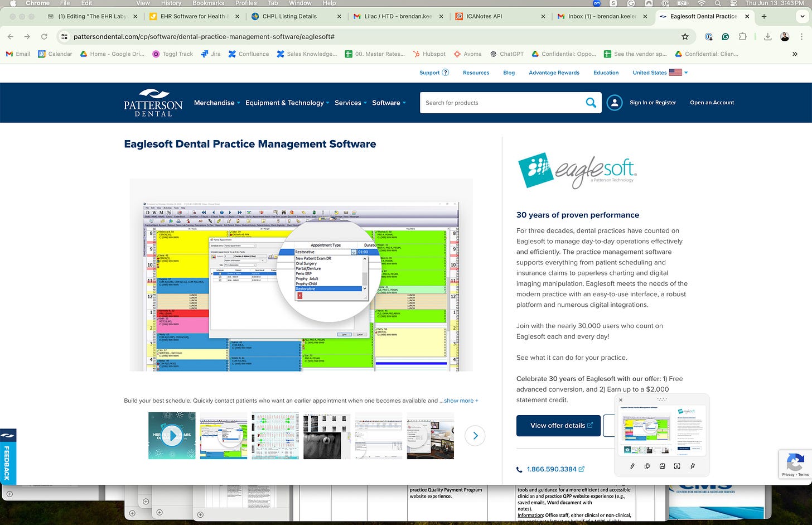Open the Toggl Track bookmark

(172, 54)
